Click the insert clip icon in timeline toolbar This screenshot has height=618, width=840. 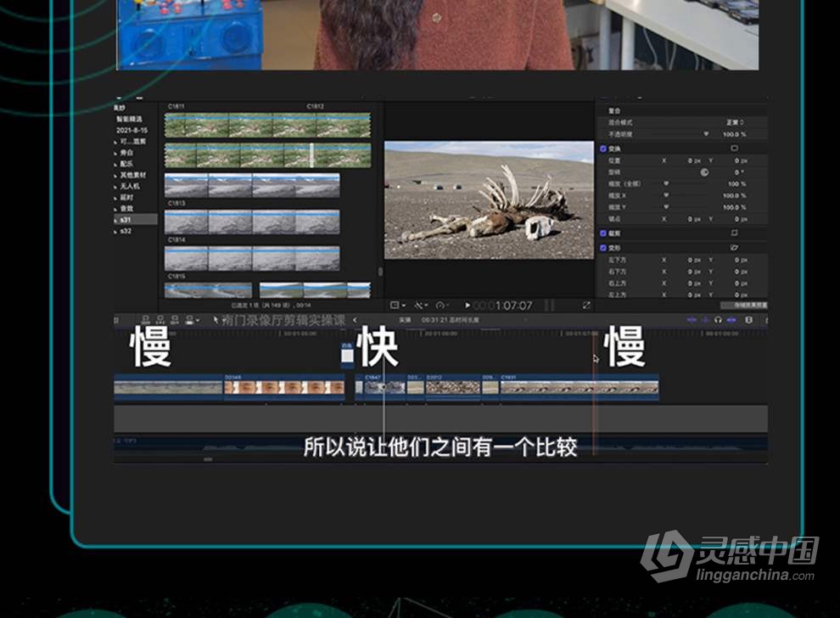pyautogui.click(x=160, y=320)
